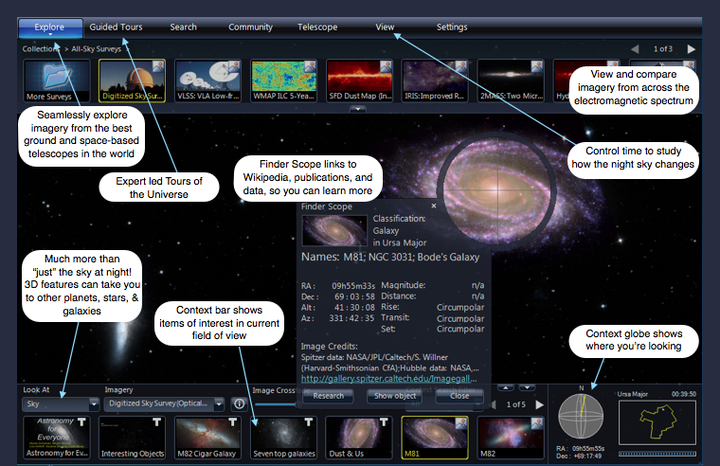This screenshot has width=720, height=466.
Task: Click the RA value 09h55m33s
Action: click(353, 286)
